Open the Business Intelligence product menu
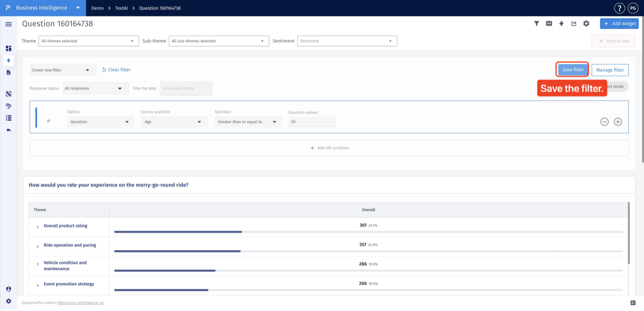 tap(48, 8)
